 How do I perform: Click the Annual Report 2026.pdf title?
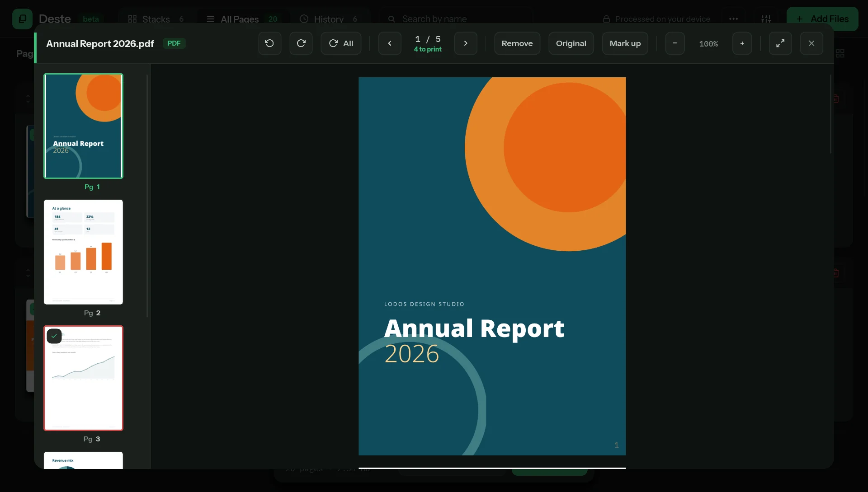pyautogui.click(x=100, y=44)
